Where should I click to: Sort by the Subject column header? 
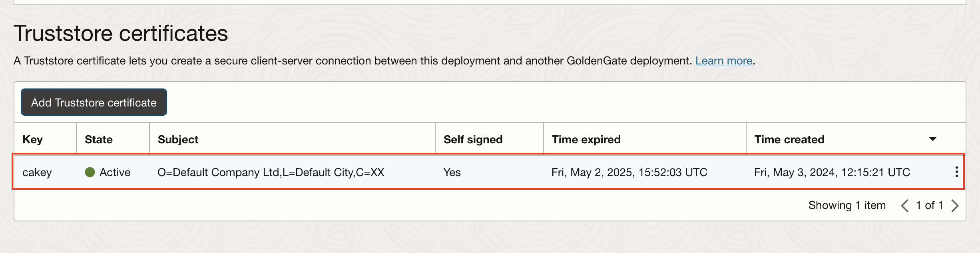point(178,139)
